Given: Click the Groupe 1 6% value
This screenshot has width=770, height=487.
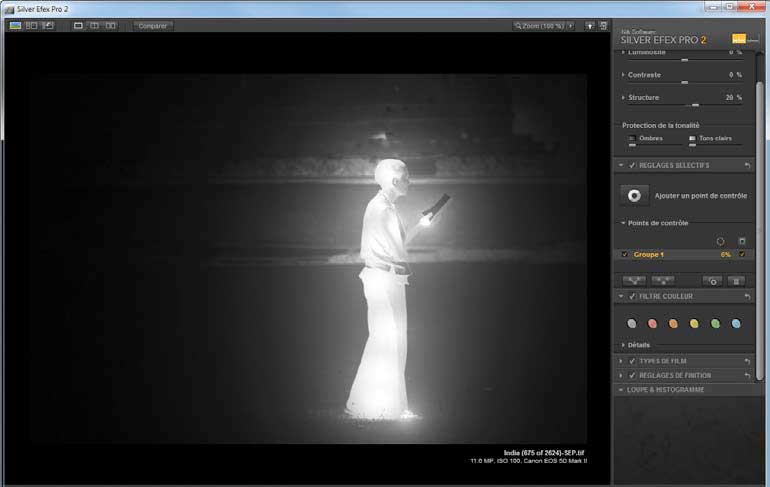Looking at the screenshot, I should [726, 254].
